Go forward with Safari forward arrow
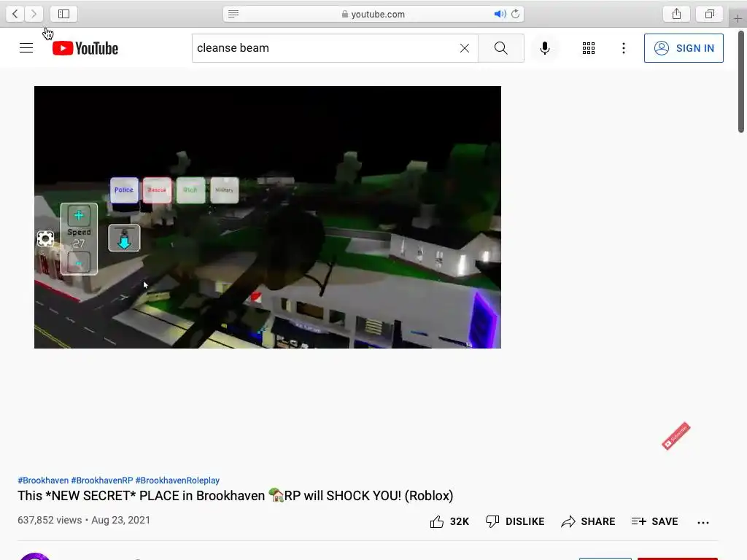The width and height of the screenshot is (747, 560). (34, 14)
